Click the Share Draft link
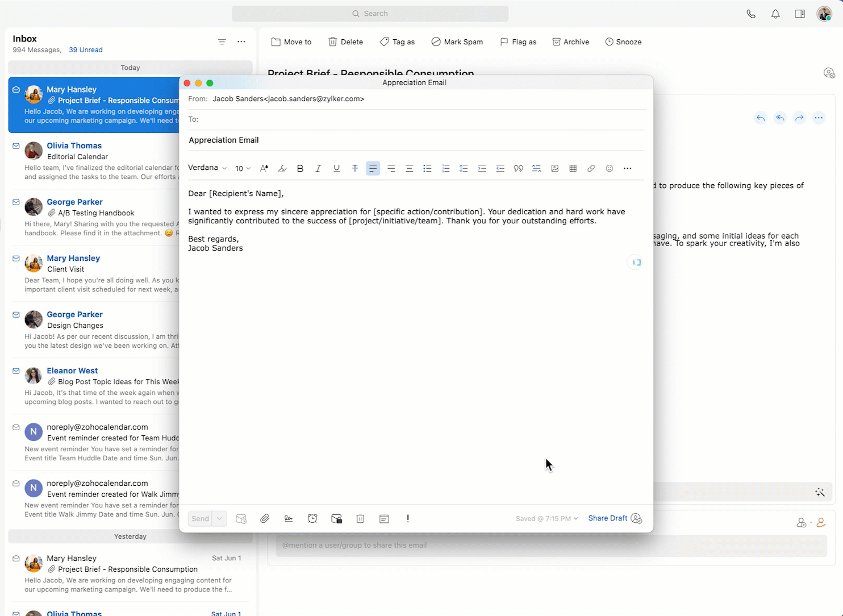Viewport: 843px width, 616px height. (608, 518)
